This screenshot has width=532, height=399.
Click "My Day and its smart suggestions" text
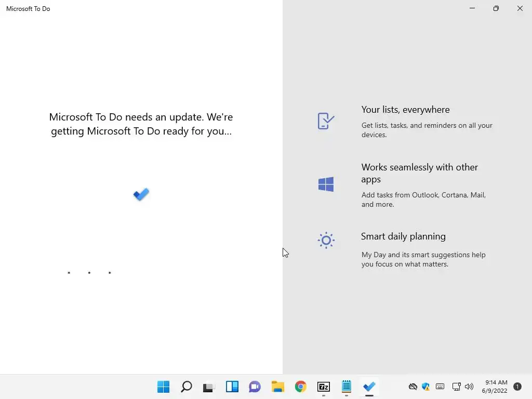[423, 259]
